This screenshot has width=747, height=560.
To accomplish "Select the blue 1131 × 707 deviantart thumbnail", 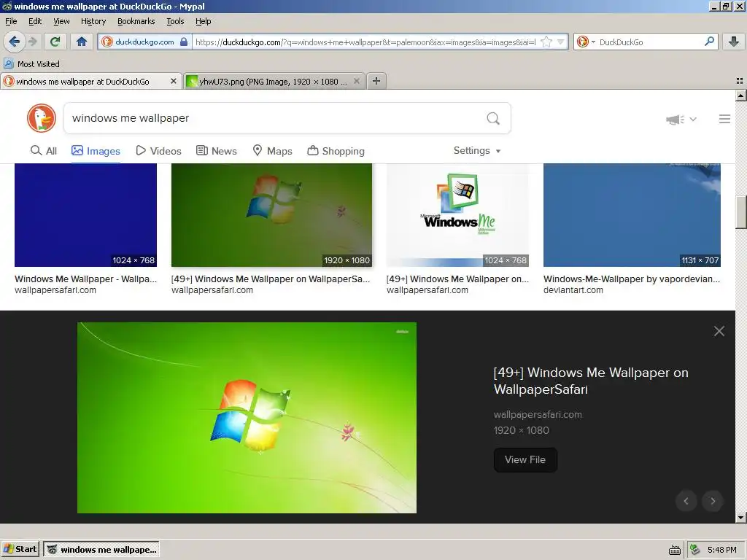I will click(632, 215).
